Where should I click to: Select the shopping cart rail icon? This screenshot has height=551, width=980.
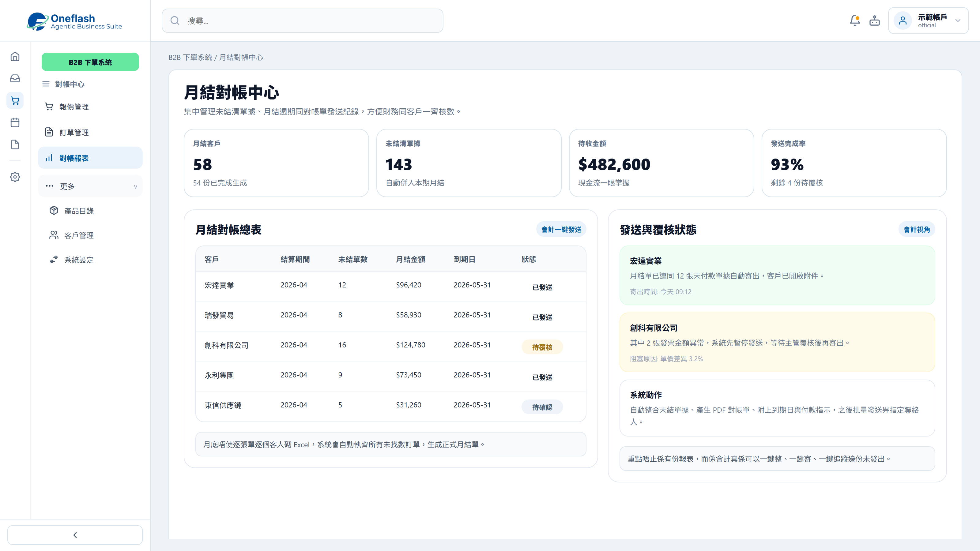click(x=15, y=100)
